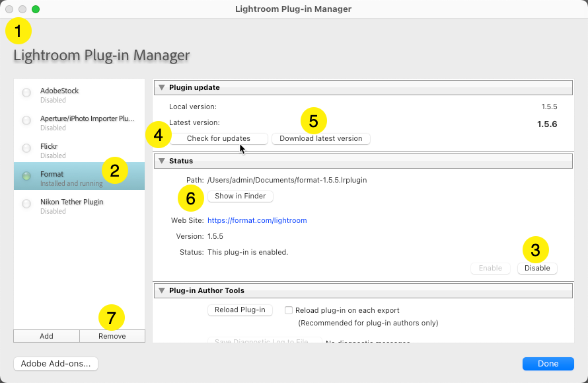This screenshot has height=383, width=588.
Task: Click Show in Finder
Action: click(x=240, y=196)
